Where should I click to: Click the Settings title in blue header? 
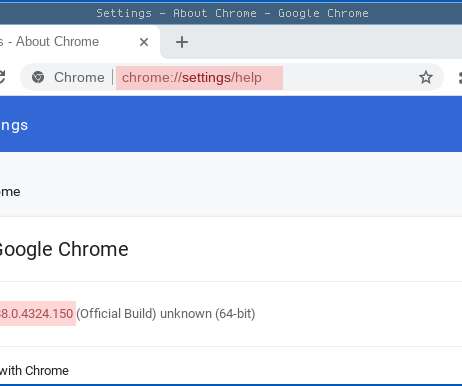point(14,125)
